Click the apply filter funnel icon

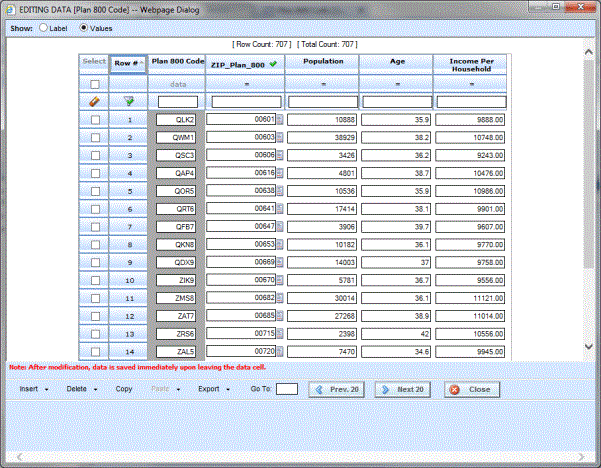tap(129, 102)
